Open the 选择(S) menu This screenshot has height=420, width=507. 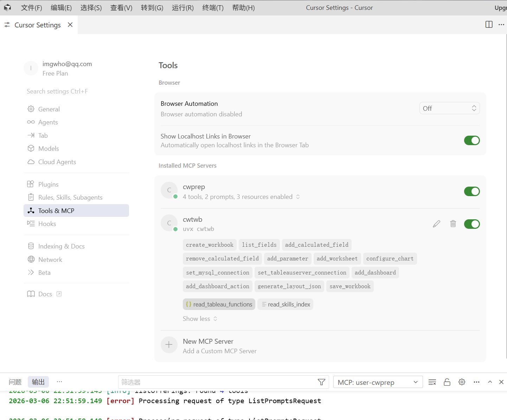click(x=91, y=8)
